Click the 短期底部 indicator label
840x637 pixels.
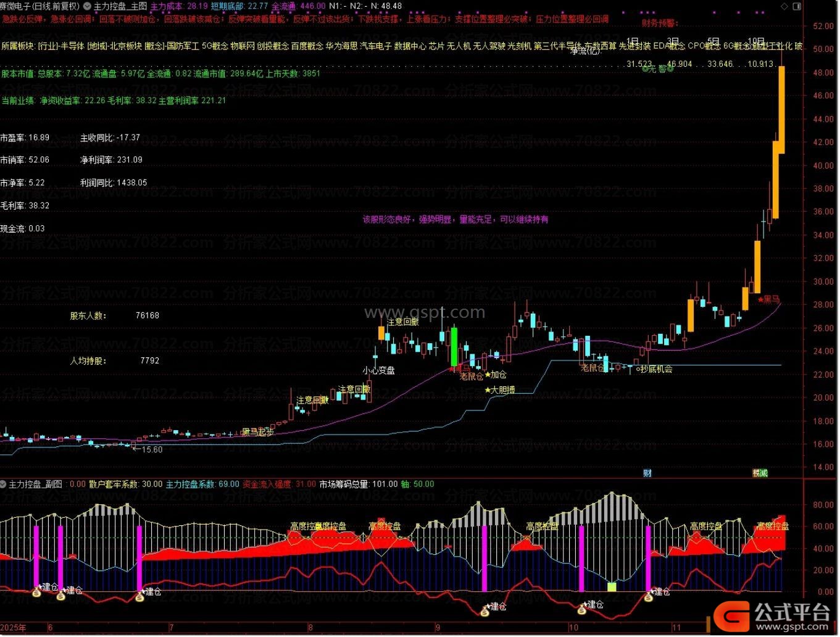point(227,6)
